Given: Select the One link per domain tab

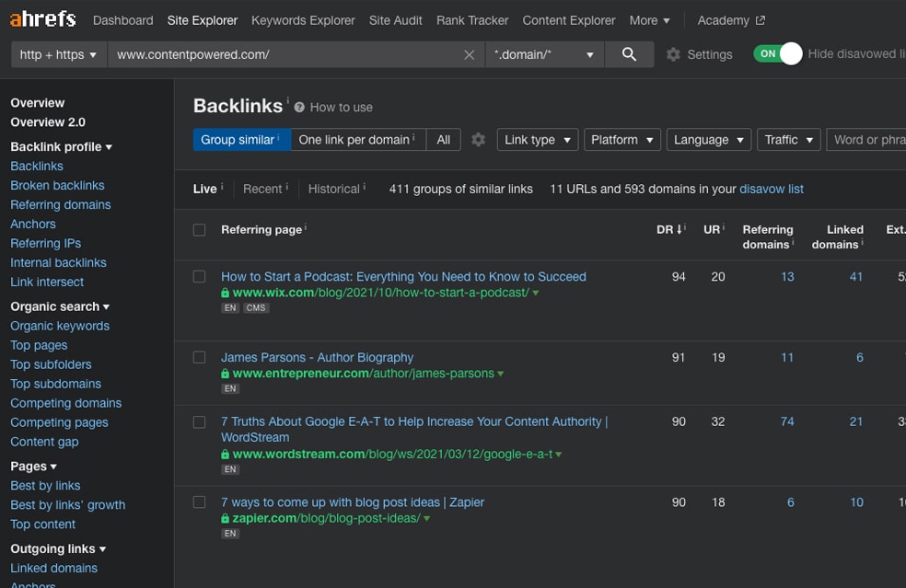Looking at the screenshot, I should (x=358, y=140).
